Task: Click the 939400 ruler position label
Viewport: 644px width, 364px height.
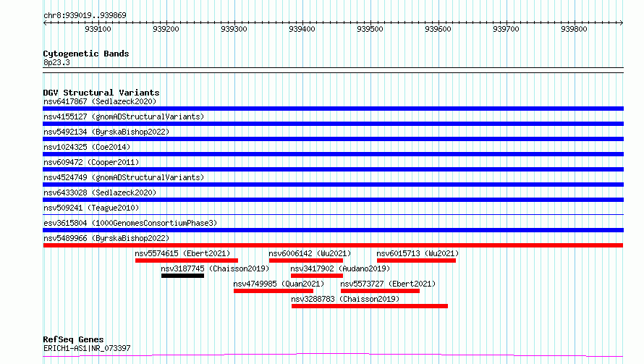Action: [302, 29]
